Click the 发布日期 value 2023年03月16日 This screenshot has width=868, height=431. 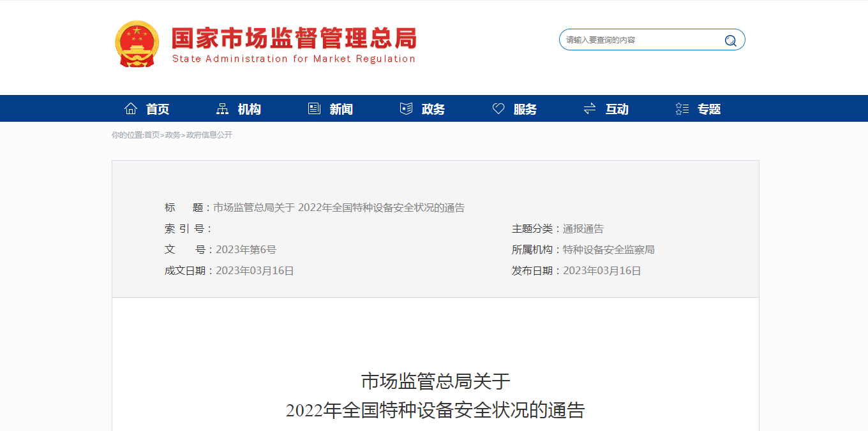[602, 271]
